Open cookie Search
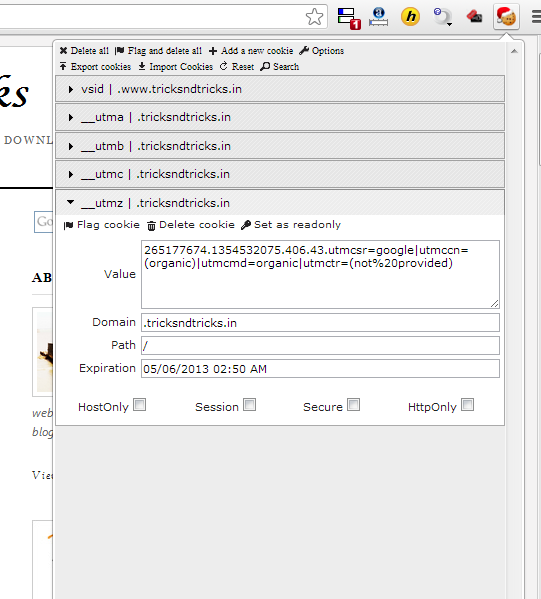 tap(280, 67)
